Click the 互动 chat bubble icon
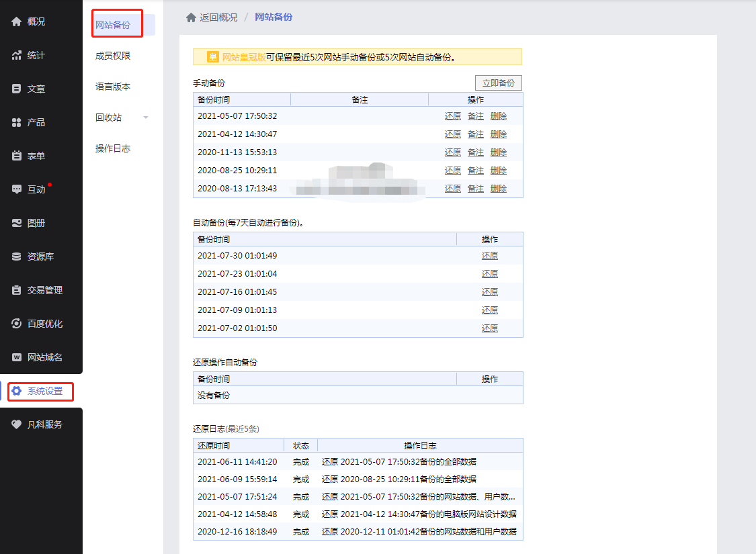Screen dimensions: 756x554 16,189
